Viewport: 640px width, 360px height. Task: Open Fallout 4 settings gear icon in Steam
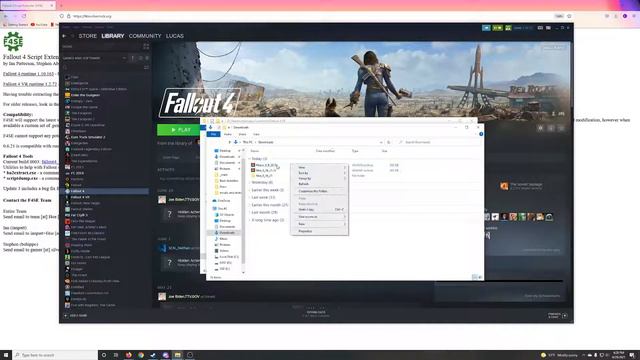coord(540,128)
